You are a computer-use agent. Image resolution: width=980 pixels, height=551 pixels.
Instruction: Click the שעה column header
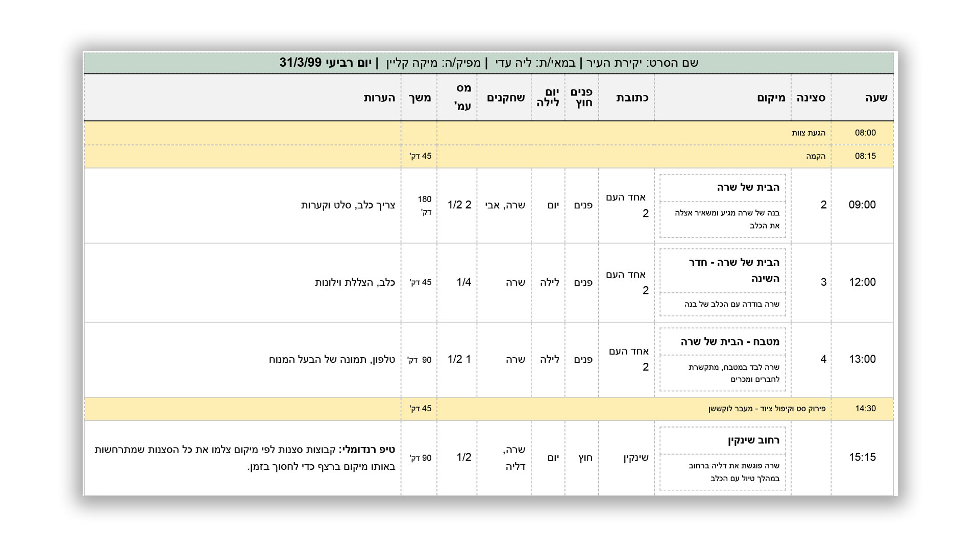(876, 98)
